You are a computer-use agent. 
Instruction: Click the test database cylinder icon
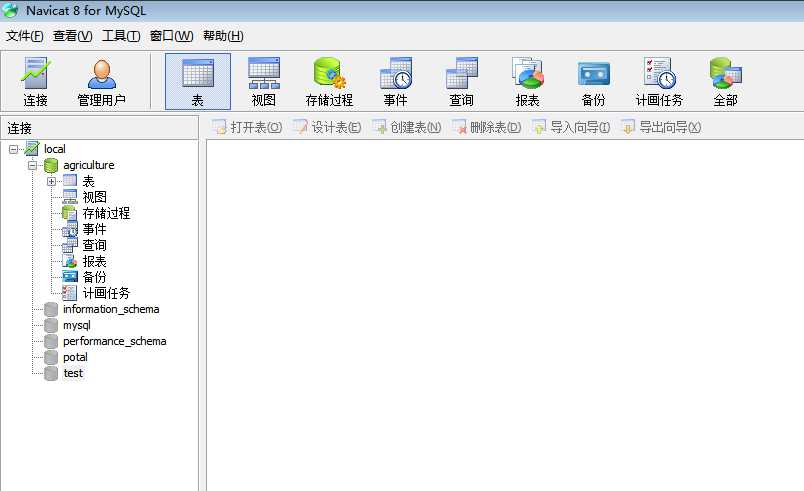51,373
